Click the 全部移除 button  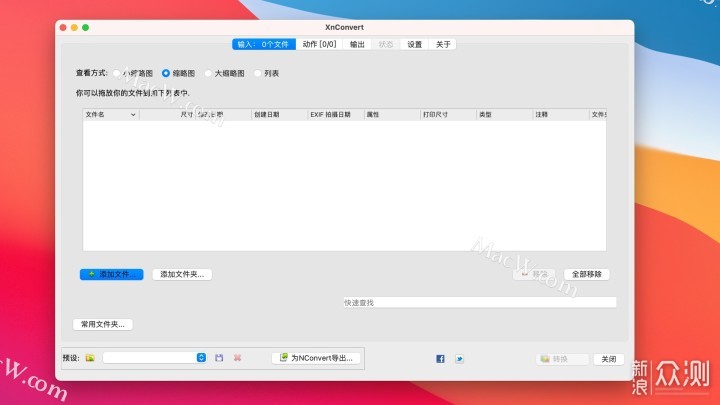(586, 274)
